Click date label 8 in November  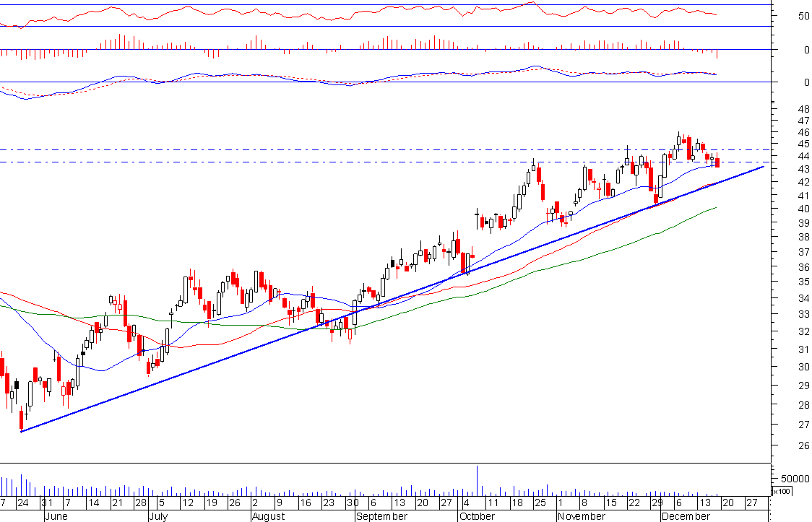584,503
